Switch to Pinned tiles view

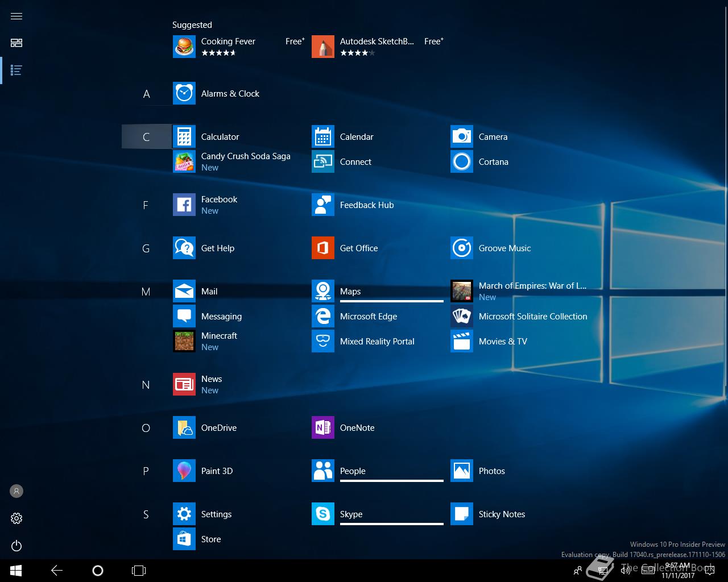tap(16, 43)
